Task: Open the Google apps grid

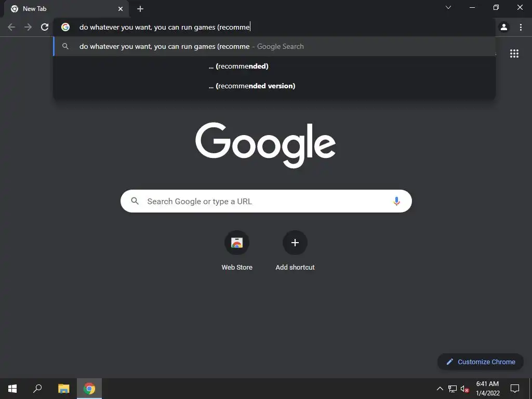Action: (514, 54)
